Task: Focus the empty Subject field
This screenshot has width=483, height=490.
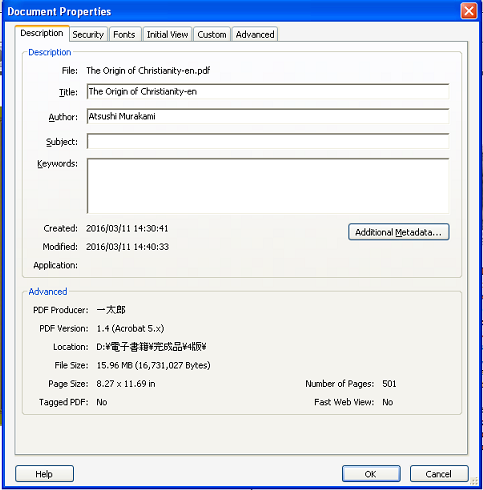Action: (x=268, y=141)
